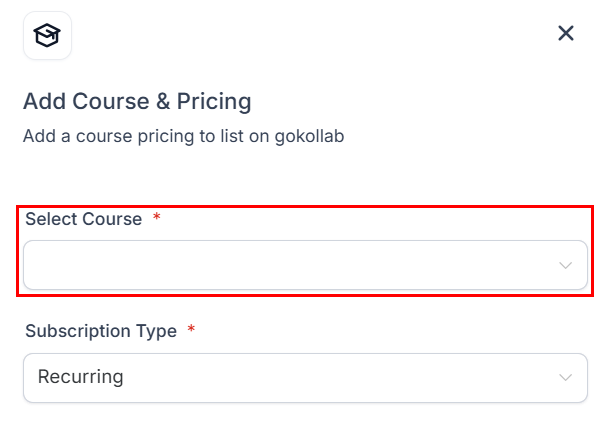Click the Select Course chevron arrow

tap(566, 265)
